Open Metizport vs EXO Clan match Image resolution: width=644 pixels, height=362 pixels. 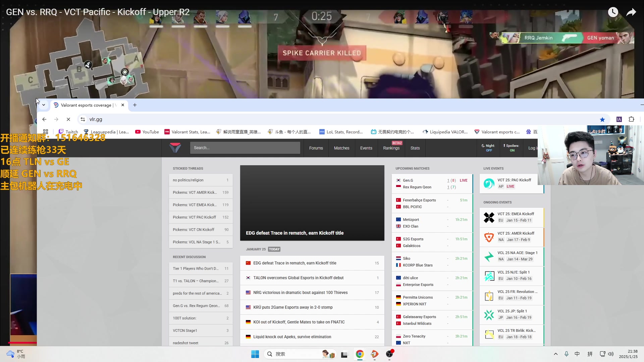(432, 223)
